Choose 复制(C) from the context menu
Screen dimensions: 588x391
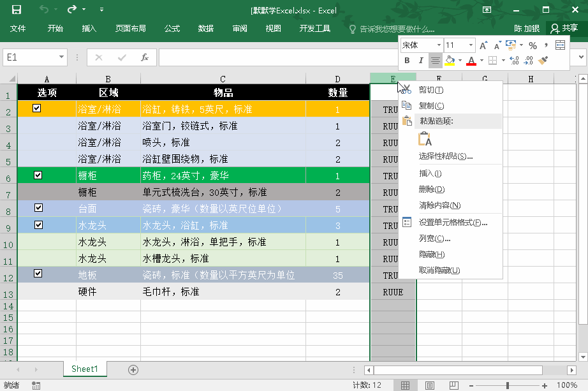click(451, 106)
